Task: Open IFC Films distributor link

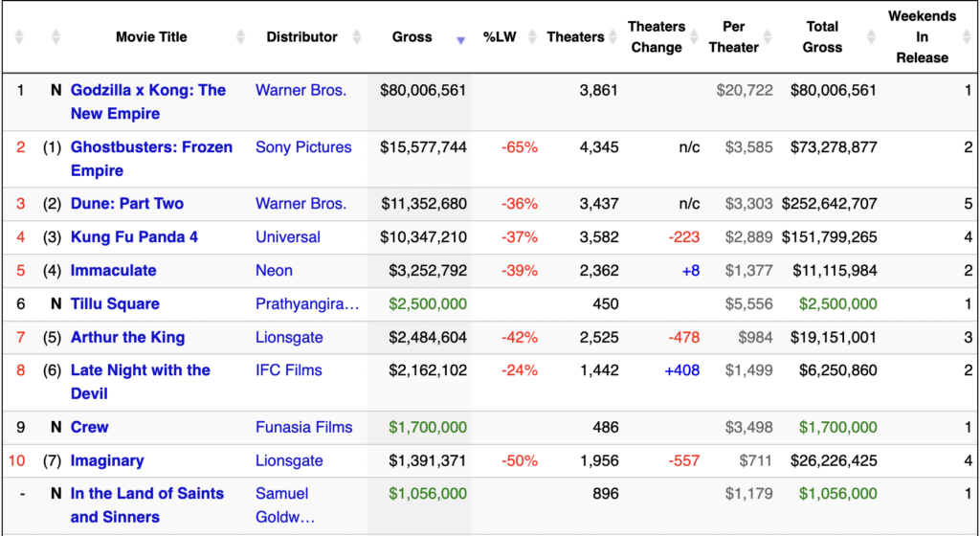Action: click(x=289, y=370)
